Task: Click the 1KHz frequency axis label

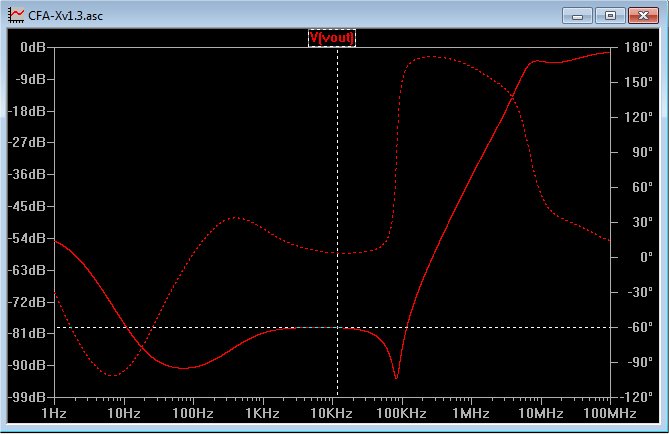Action: click(262, 413)
